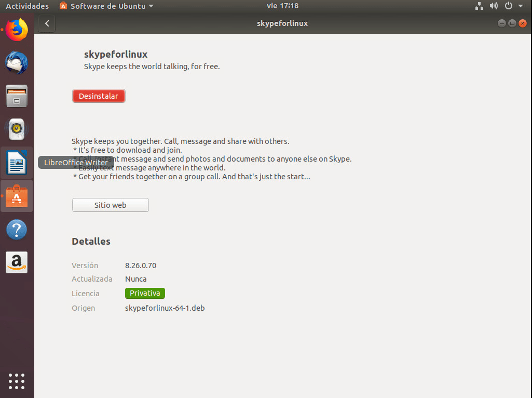Viewport: 532px width, 398px height.
Task: Open the Software de Ubuntu dropdown menu
Action: click(106, 6)
